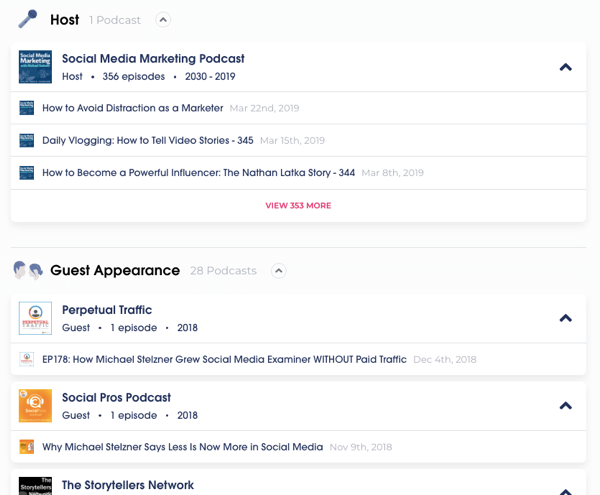
Task: Click small icon beside Less Is Now More episode
Action: [x=27, y=447]
